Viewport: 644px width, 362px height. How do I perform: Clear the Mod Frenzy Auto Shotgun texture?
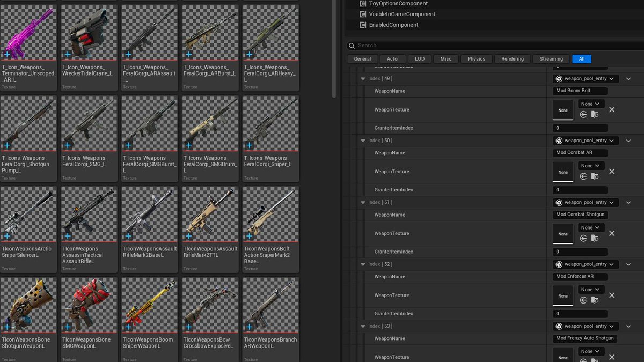coord(612,357)
